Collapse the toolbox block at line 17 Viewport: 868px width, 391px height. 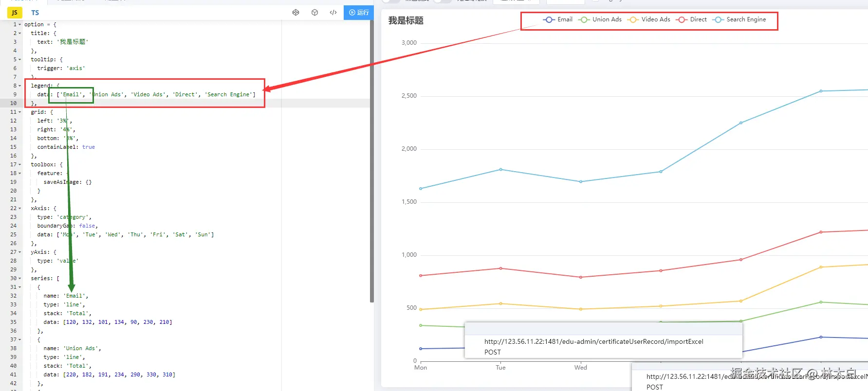[19, 164]
